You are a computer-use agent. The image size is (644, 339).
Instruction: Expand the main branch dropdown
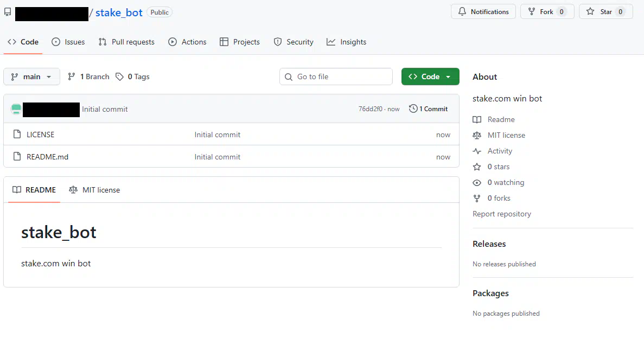coord(31,76)
